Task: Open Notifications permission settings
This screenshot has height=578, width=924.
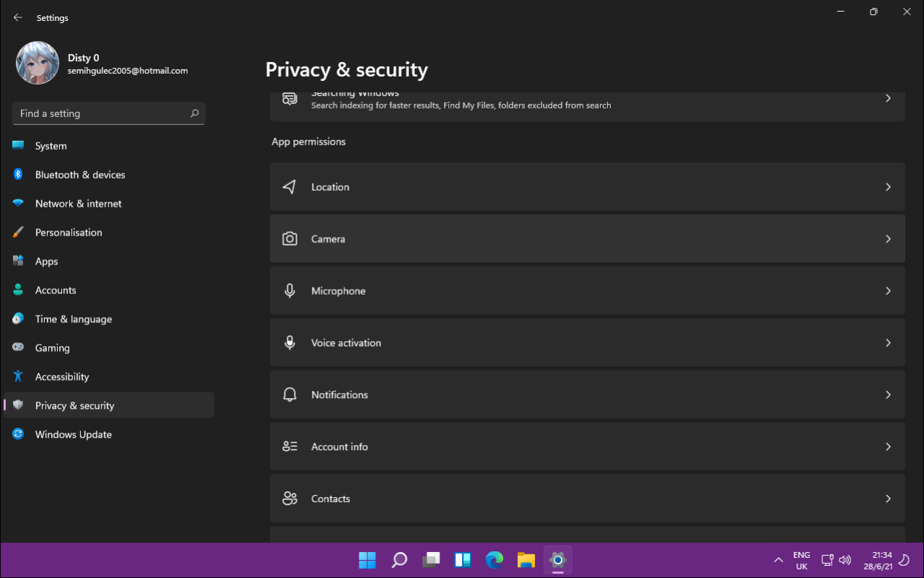Action: pyautogui.click(x=588, y=395)
